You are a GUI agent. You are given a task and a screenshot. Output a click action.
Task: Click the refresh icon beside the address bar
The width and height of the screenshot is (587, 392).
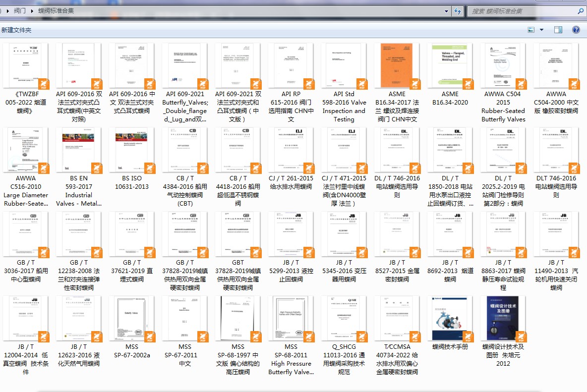(458, 11)
